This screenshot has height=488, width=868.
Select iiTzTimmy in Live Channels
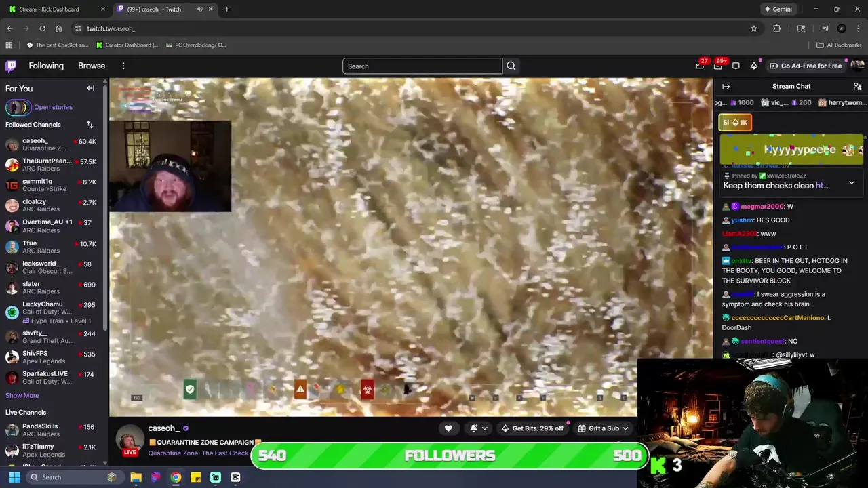tap(52, 450)
